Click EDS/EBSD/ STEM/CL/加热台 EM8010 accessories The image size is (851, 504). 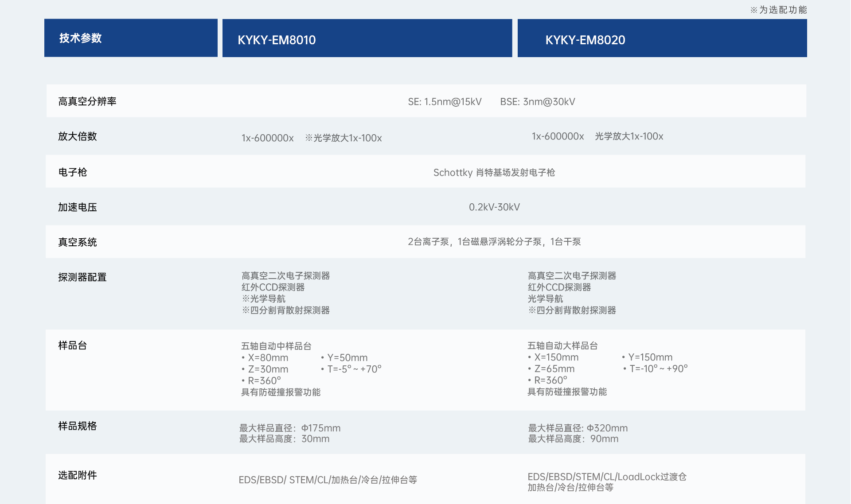[328, 480]
